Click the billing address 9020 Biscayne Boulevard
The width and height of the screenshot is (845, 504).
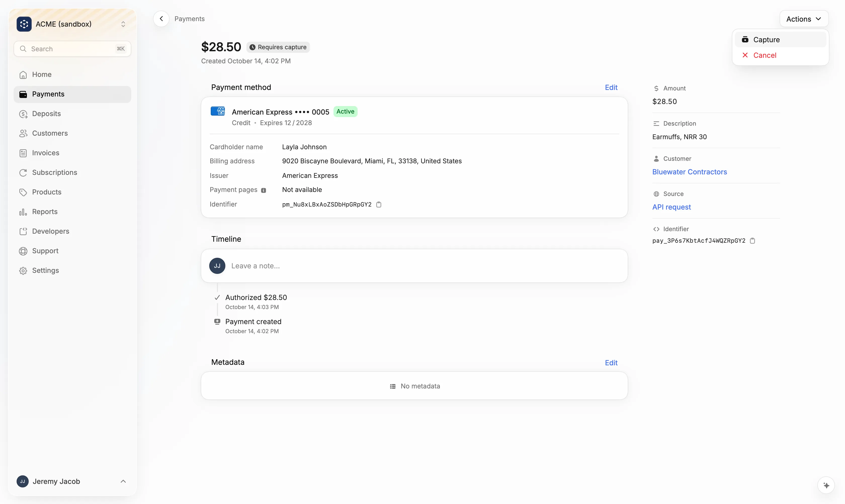click(372, 161)
